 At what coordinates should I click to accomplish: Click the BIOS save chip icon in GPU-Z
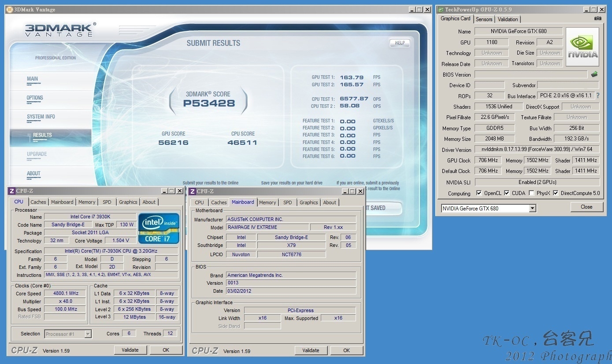click(594, 74)
